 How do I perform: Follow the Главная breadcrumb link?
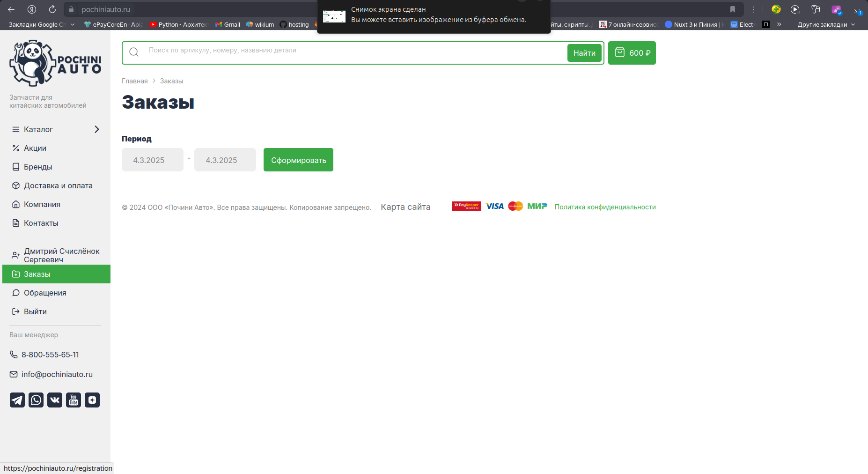pos(135,81)
